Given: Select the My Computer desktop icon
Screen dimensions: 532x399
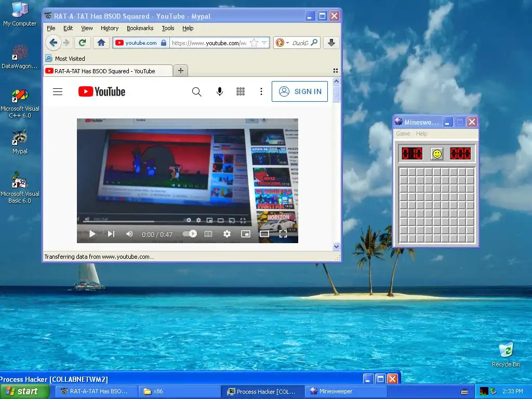Looking at the screenshot, I should (x=20, y=14).
